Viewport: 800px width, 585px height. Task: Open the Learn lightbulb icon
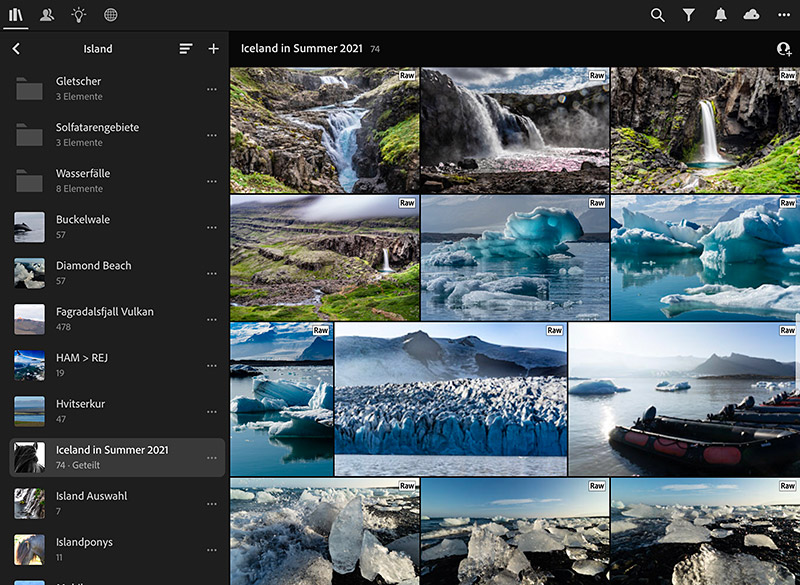pos(78,15)
